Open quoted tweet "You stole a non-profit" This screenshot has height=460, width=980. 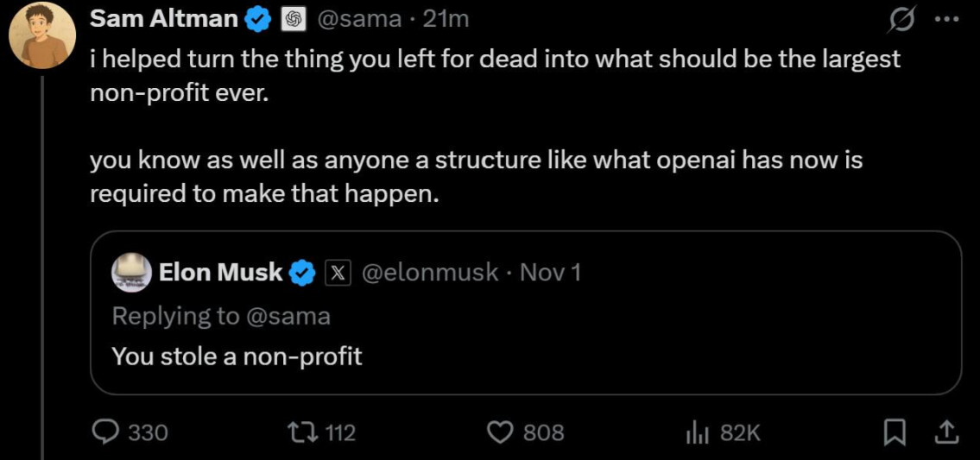coord(237,356)
